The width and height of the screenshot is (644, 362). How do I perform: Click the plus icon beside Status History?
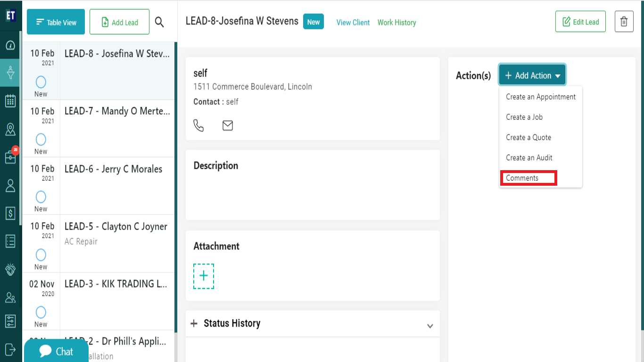[194, 323]
